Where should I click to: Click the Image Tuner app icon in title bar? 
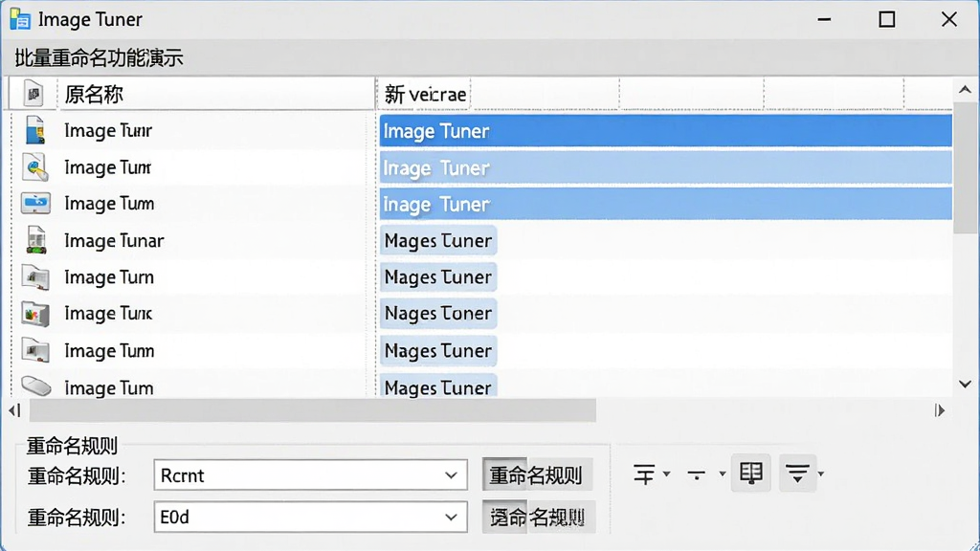coord(20,19)
